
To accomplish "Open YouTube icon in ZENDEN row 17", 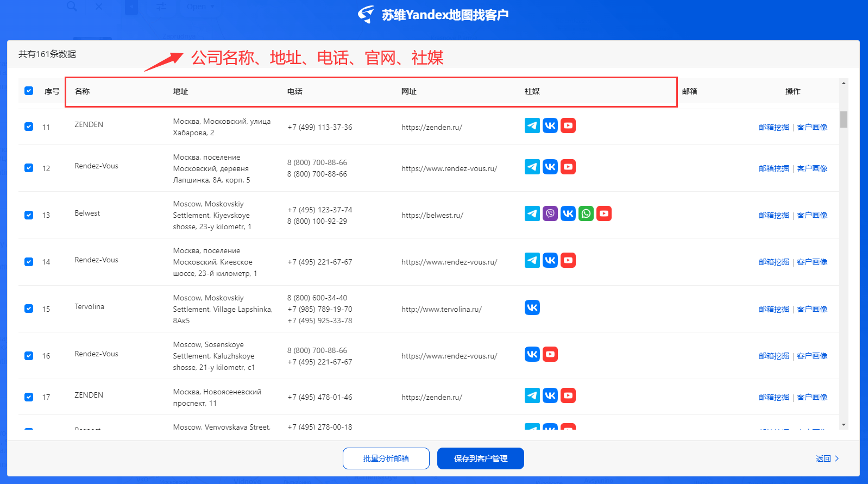I will click(x=568, y=395).
